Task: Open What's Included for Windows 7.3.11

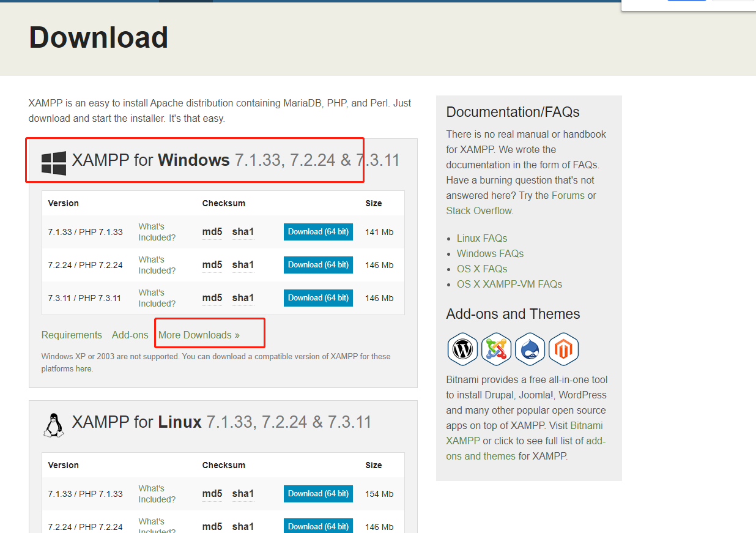Action: [157, 298]
